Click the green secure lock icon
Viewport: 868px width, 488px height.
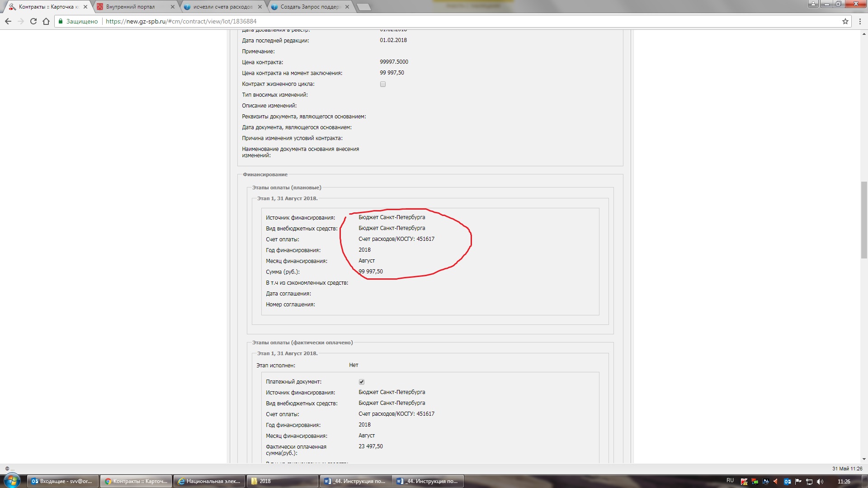click(61, 21)
